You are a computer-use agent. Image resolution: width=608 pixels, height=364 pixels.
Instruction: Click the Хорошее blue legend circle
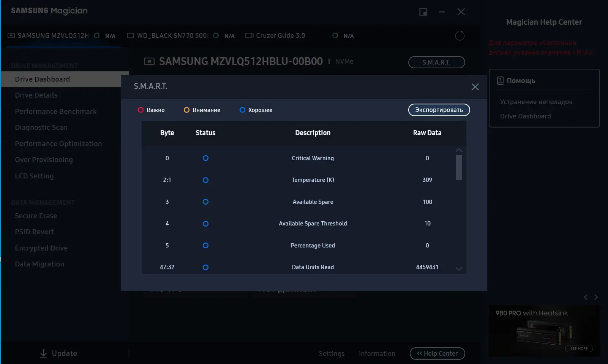(x=242, y=110)
